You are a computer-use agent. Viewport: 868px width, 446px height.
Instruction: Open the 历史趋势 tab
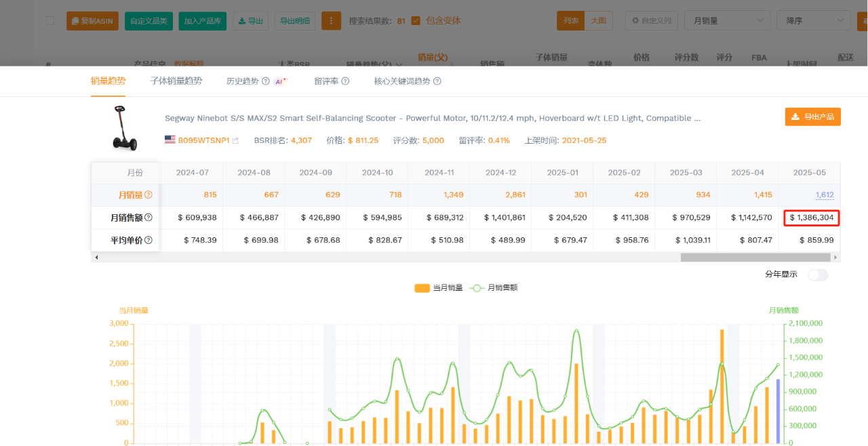click(x=242, y=81)
